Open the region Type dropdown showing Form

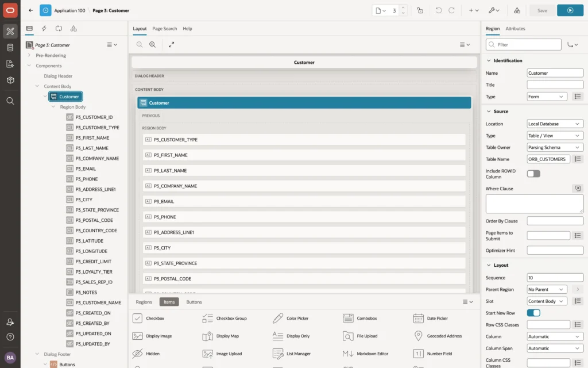pos(547,97)
